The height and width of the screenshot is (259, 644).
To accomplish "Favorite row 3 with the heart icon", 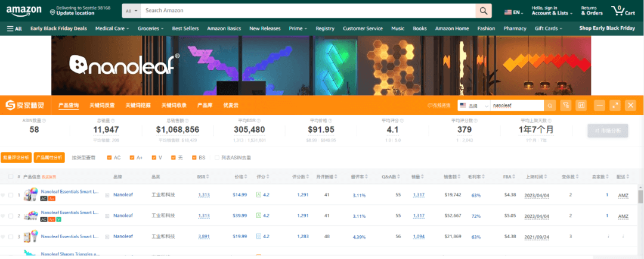I will (3, 237).
